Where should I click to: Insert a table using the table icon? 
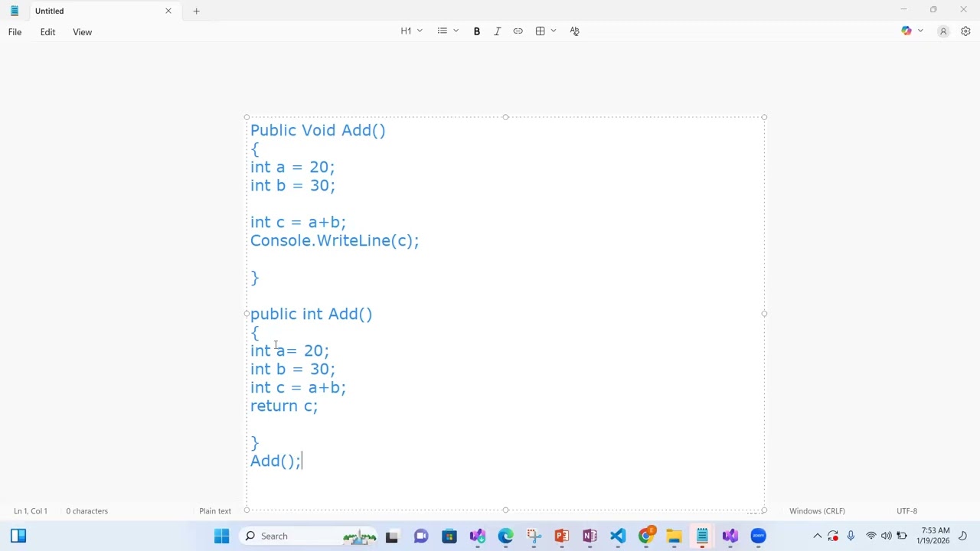[x=541, y=31]
